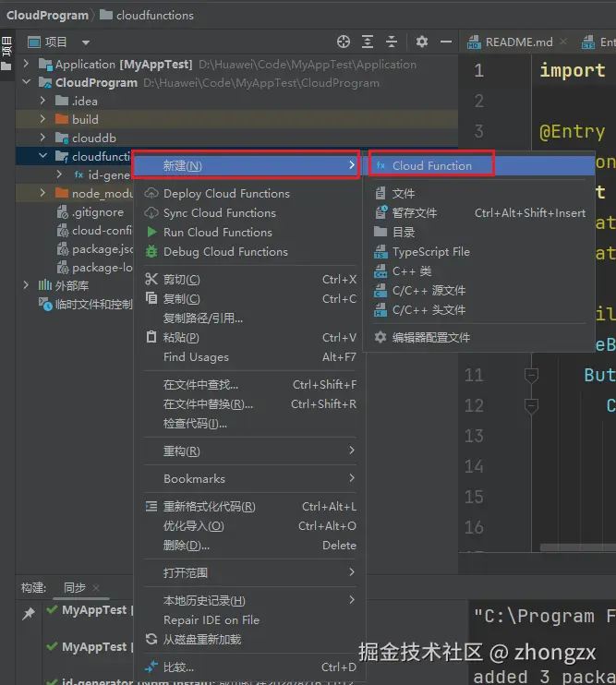Open the 项目 view dropdown arrow
The width and height of the screenshot is (616, 685).
(86, 42)
